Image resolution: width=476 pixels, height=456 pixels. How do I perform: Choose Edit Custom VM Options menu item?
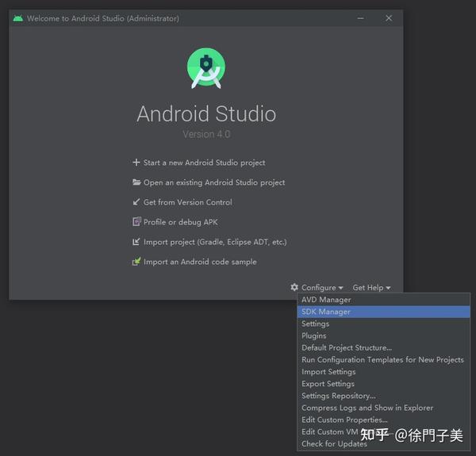tap(384, 431)
